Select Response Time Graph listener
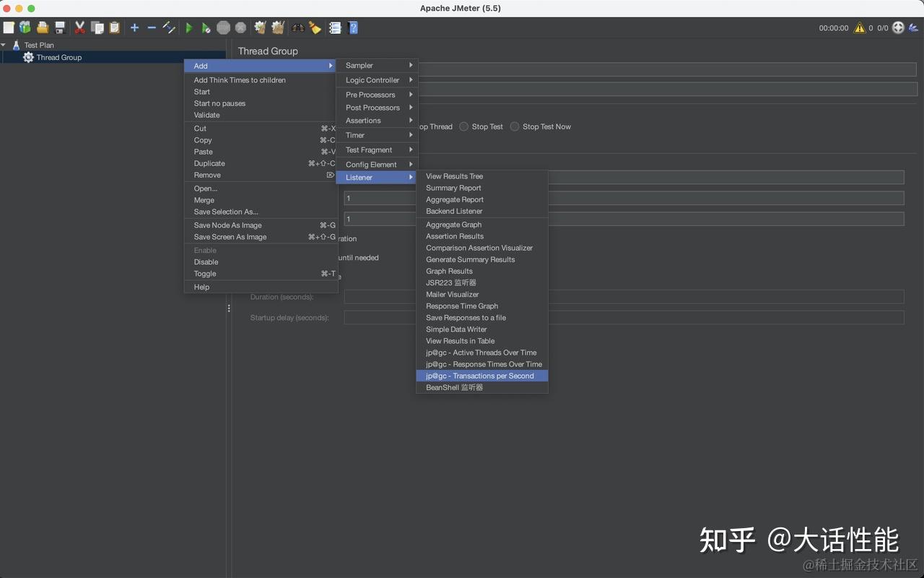This screenshot has height=578, width=924. click(x=482, y=306)
